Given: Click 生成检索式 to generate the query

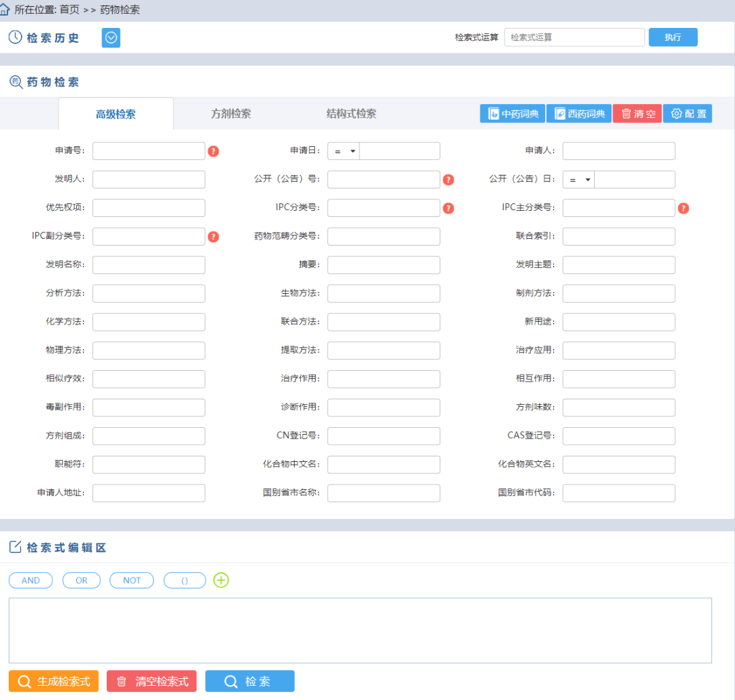Looking at the screenshot, I should coord(53,681).
